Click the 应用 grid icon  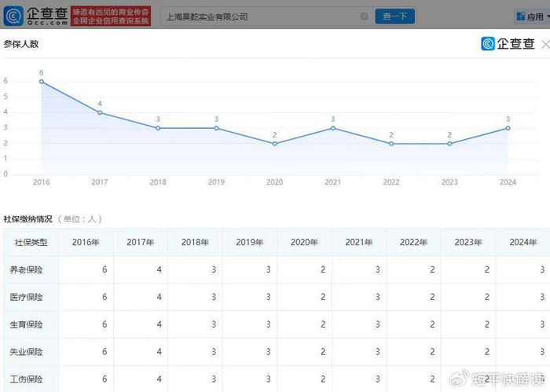click(x=522, y=16)
